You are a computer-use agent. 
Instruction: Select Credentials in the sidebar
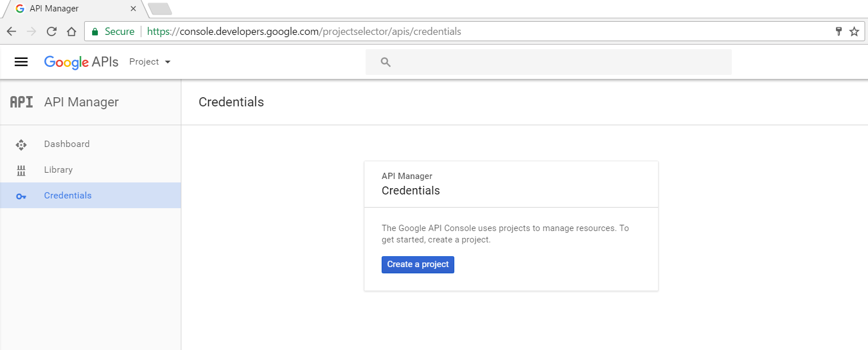(90, 196)
